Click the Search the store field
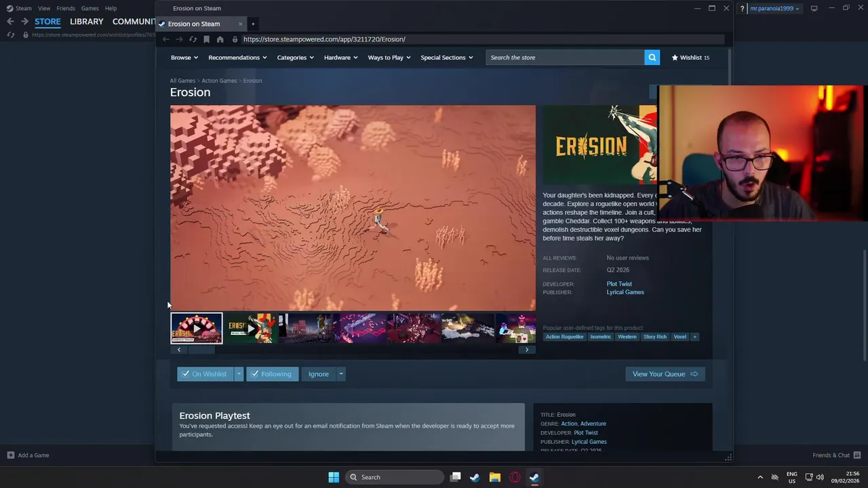The image size is (868, 488). pos(565,58)
